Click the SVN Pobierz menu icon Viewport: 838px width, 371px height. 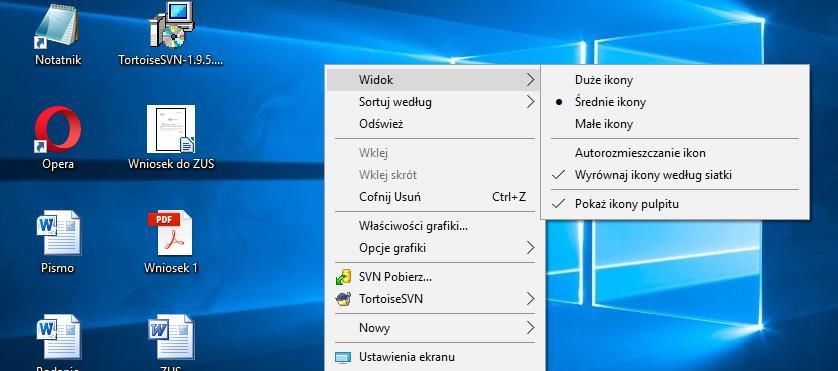pyautogui.click(x=343, y=277)
